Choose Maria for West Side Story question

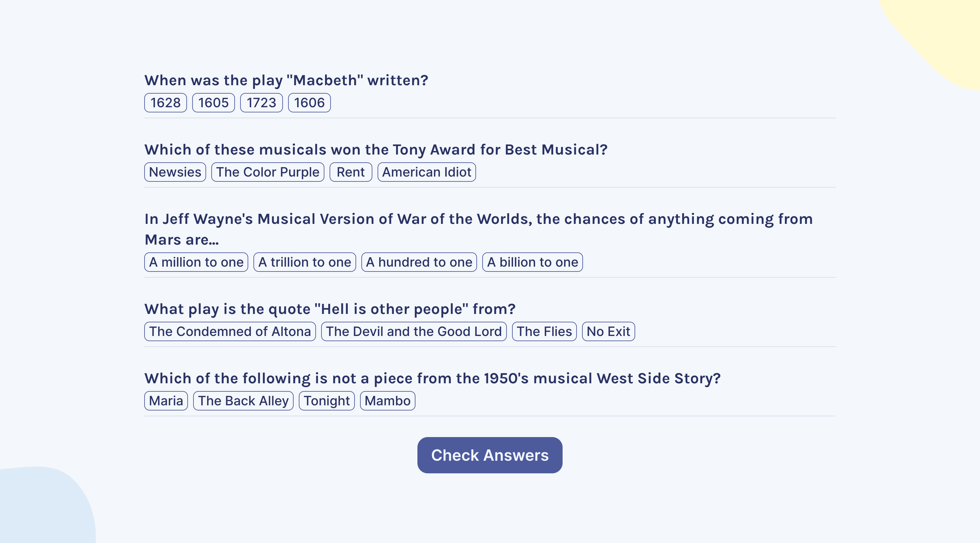tap(166, 401)
